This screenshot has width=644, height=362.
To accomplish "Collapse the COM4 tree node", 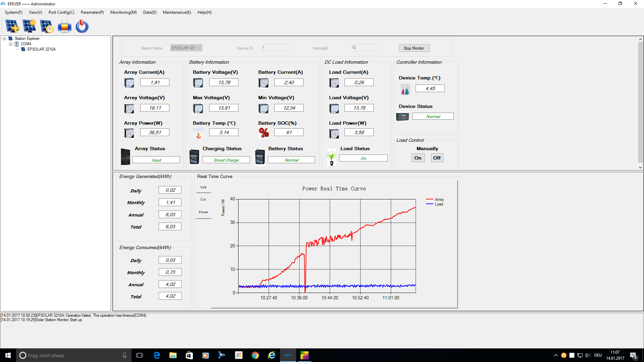I will (10, 44).
